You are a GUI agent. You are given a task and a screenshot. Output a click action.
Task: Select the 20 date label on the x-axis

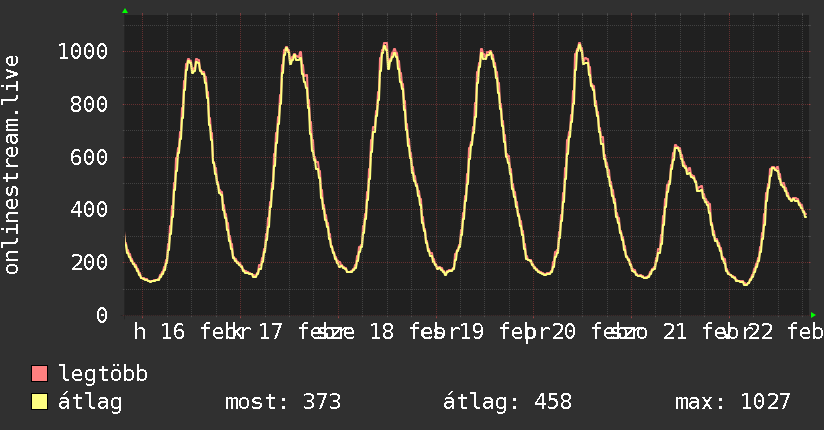click(564, 332)
